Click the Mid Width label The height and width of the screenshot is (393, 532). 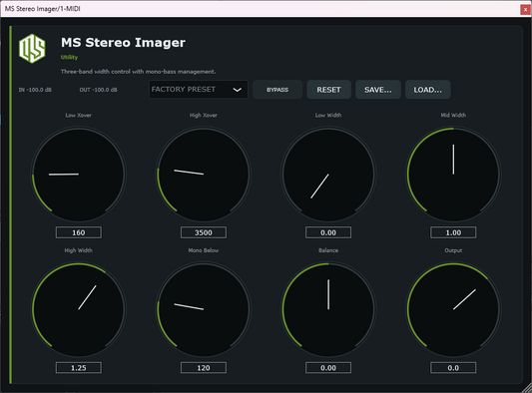pos(453,116)
